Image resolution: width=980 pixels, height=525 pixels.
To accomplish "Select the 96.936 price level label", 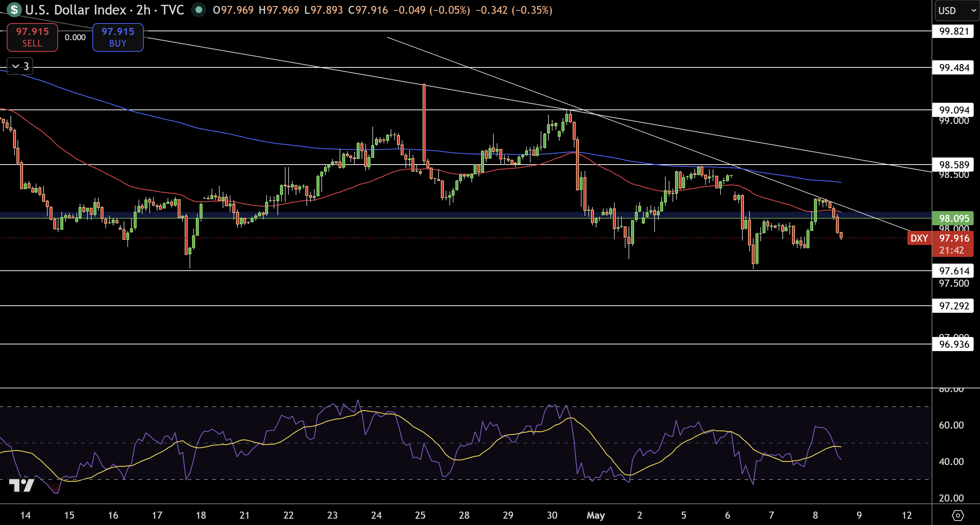I will click(953, 344).
